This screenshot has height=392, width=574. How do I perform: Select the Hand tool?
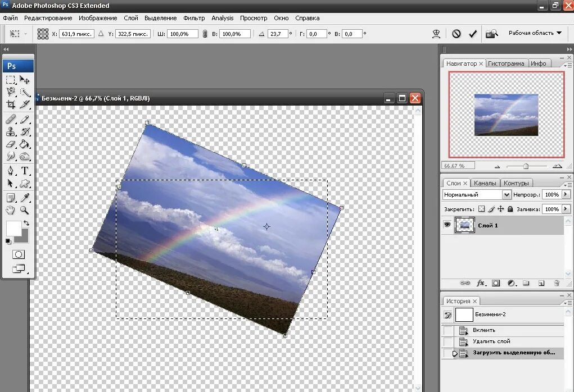tap(11, 210)
